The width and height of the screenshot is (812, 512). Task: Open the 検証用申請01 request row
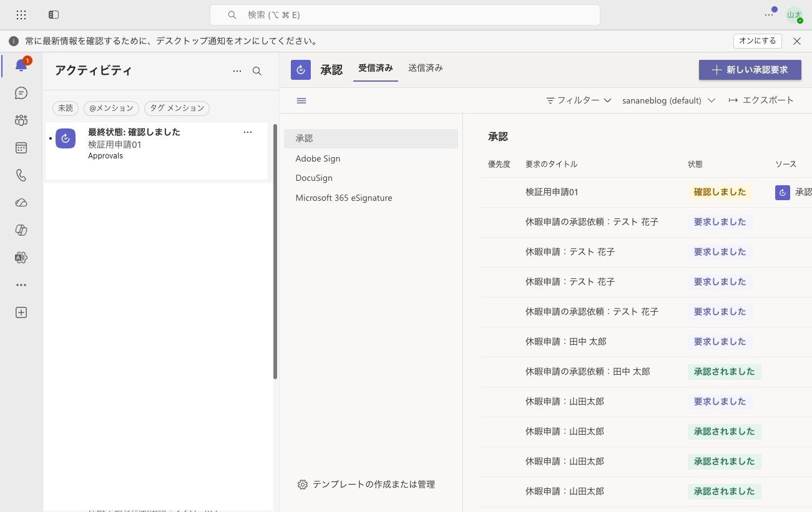(646, 193)
